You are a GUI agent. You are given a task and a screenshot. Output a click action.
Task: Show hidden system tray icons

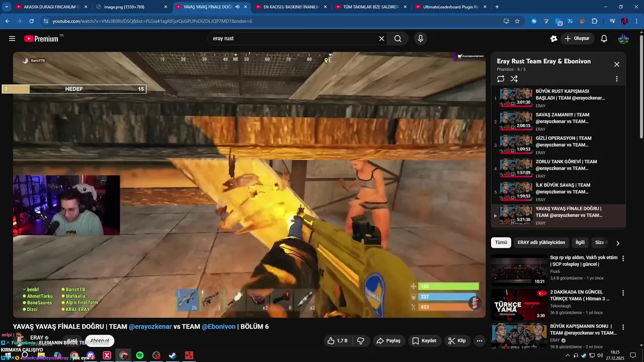pyautogui.click(x=568, y=355)
